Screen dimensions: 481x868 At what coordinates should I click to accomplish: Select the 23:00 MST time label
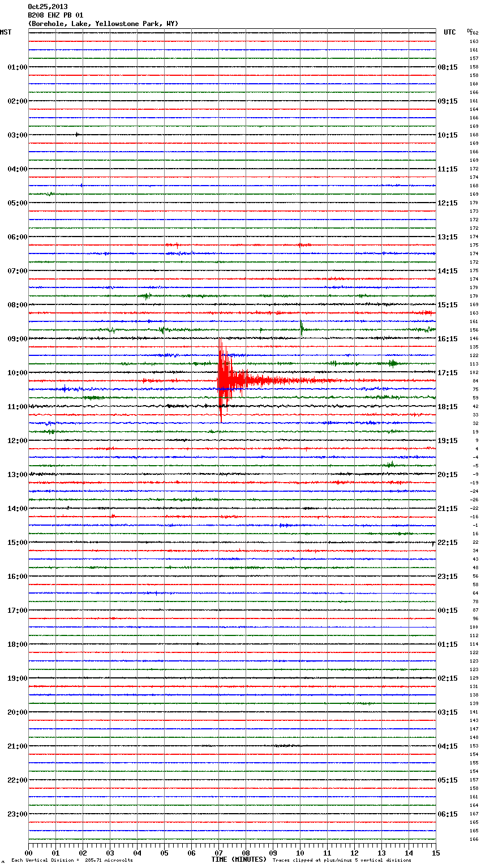pos(18,814)
